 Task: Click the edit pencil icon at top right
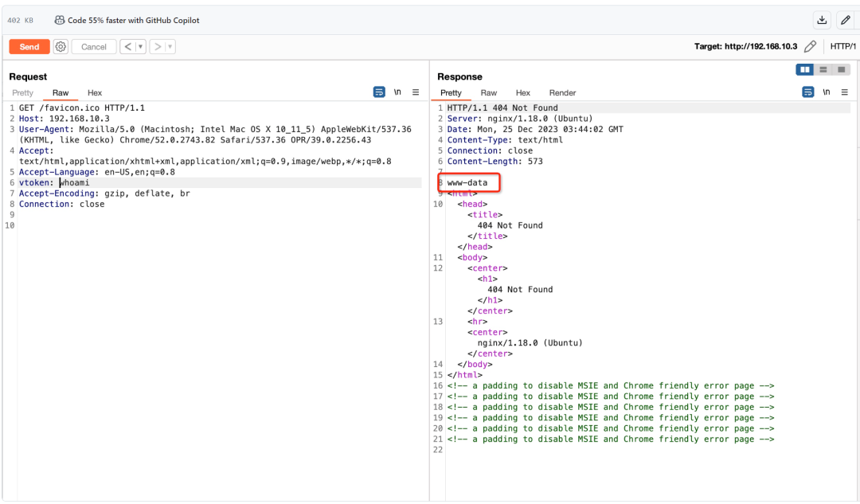(845, 20)
